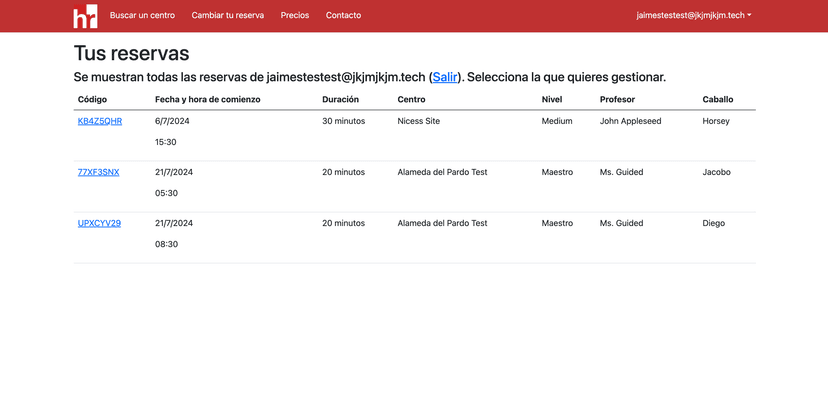This screenshot has width=828, height=411.
Task: Select the Nicess Site center cell
Action: click(418, 121)
